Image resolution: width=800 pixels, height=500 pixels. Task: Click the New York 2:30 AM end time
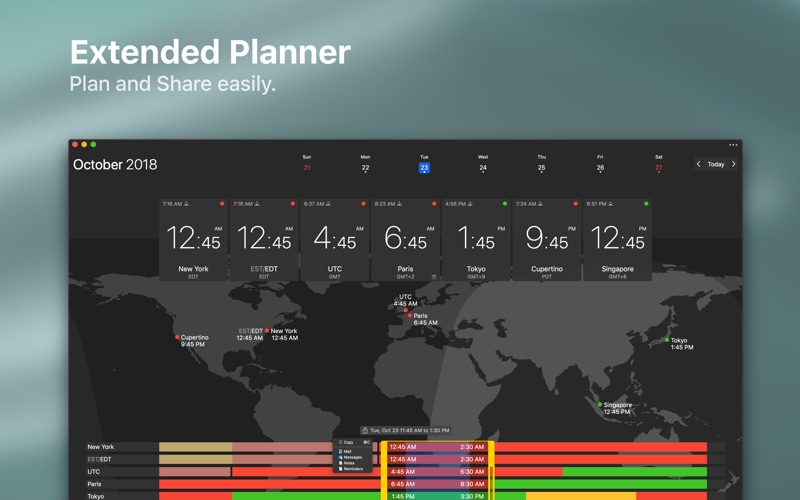[x=472, y=447]
